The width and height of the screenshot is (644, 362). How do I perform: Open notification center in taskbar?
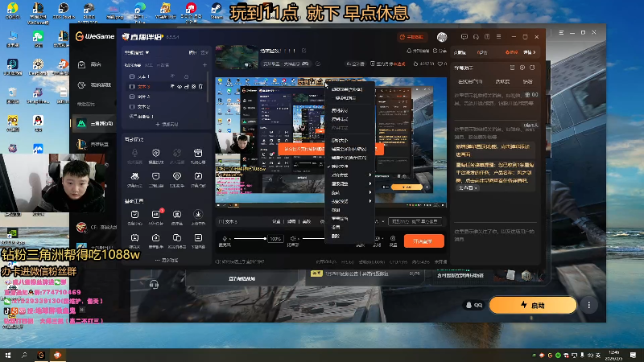[x=634, y=355]
